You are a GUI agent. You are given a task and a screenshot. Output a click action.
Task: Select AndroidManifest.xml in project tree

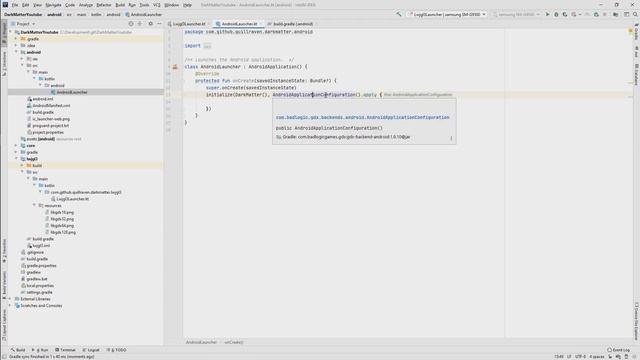click(51, 105)
